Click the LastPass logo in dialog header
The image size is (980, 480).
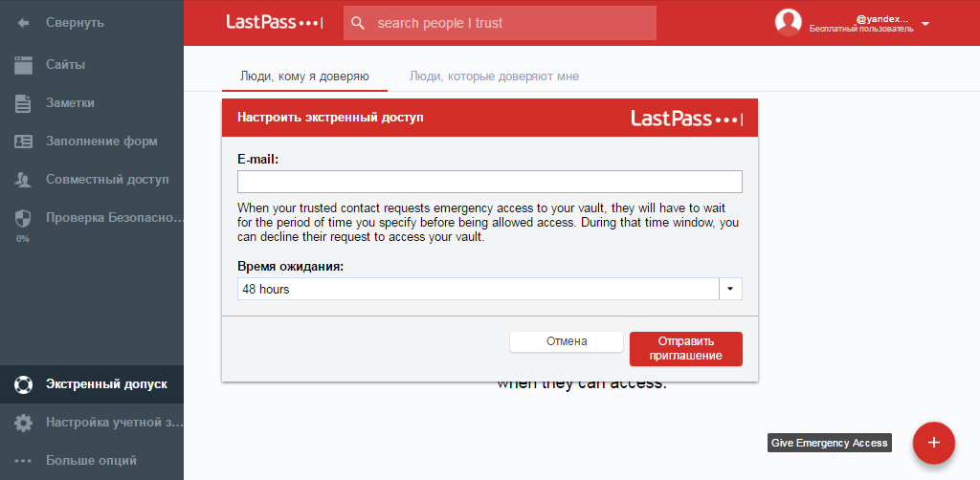pyautogui.click(x=686, y=118)
